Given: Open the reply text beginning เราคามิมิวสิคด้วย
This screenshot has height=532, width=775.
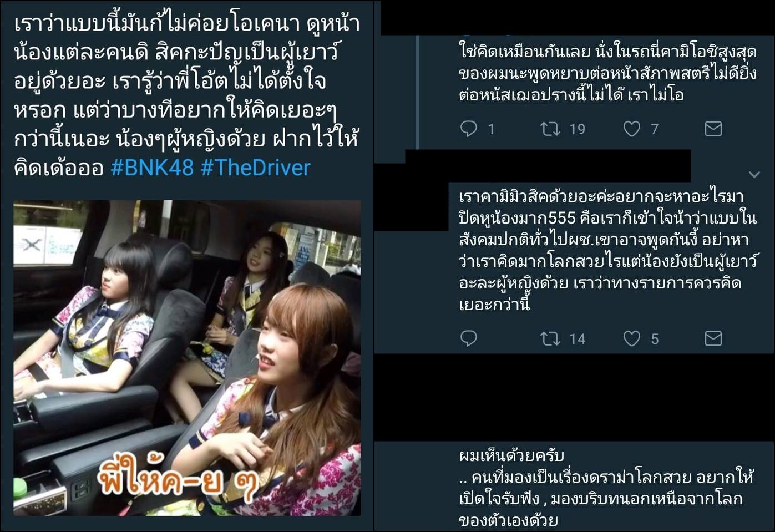Looking at the screenshot, I should pos(607,249).
